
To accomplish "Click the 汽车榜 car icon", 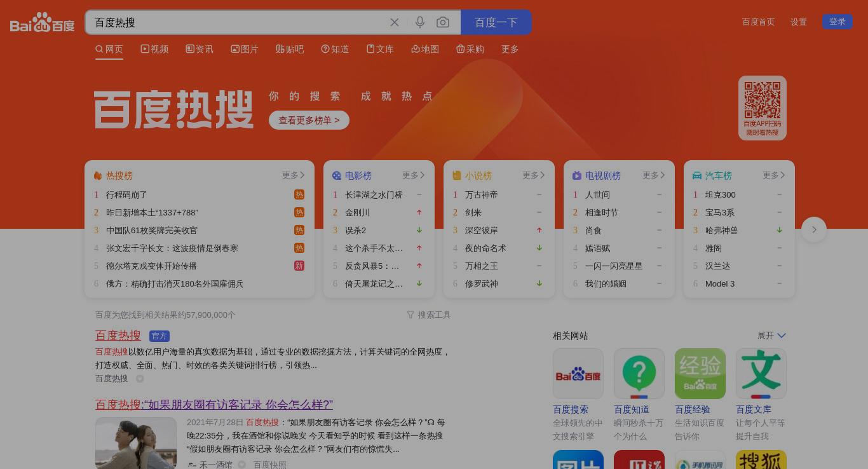I will coord(697,175).
